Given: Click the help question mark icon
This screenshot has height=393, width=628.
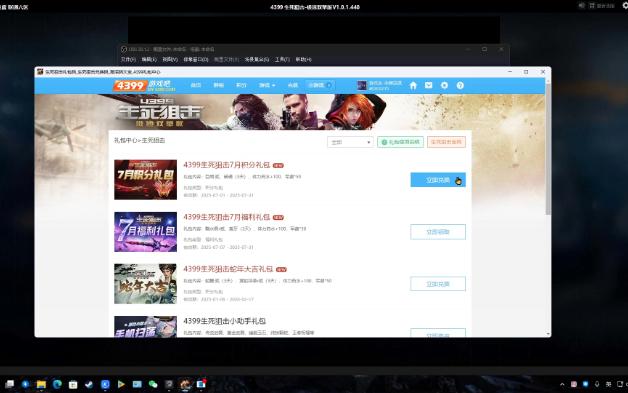Looking at the screenshot, I should (460, 85).
